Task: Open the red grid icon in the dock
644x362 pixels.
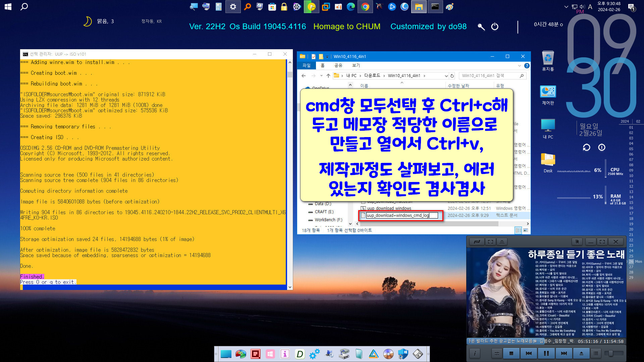Action: coord(255,354)
